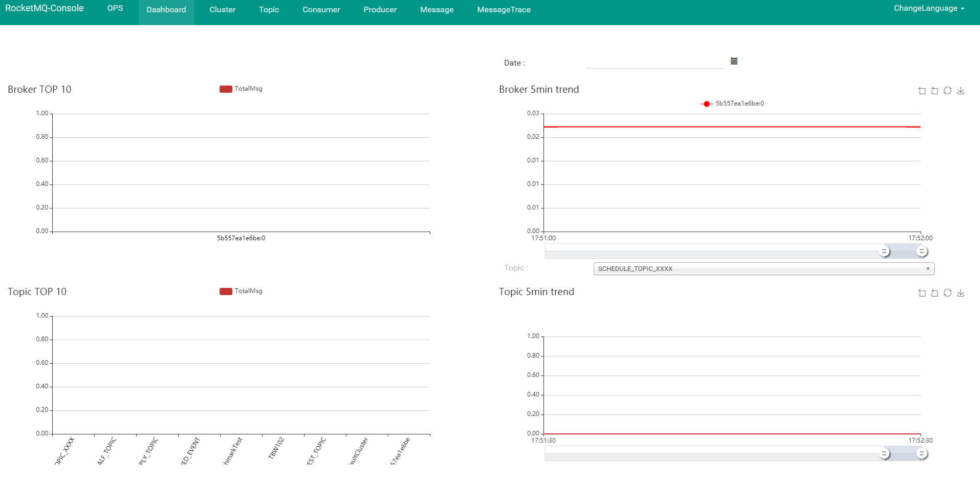This screenshot has height=480, width=980.
Task: Open the date picker calendar icon
Action: click(734, 61)
